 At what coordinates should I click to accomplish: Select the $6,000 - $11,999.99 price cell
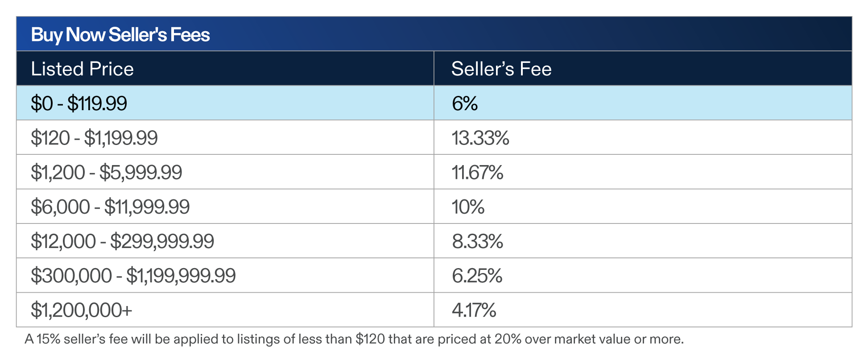coord(110,207)
